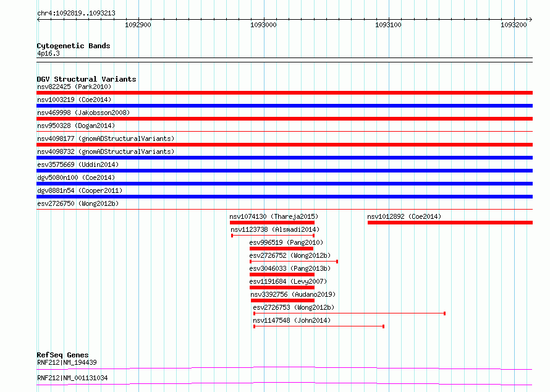Open the nsv1147548 (John2014) label

pyautogui.click(x=292, y=320)
